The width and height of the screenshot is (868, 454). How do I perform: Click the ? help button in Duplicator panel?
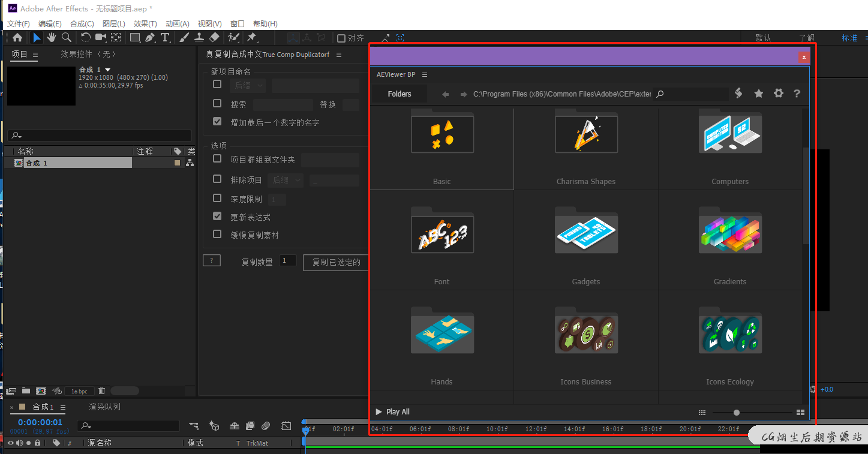pos(212,260)
